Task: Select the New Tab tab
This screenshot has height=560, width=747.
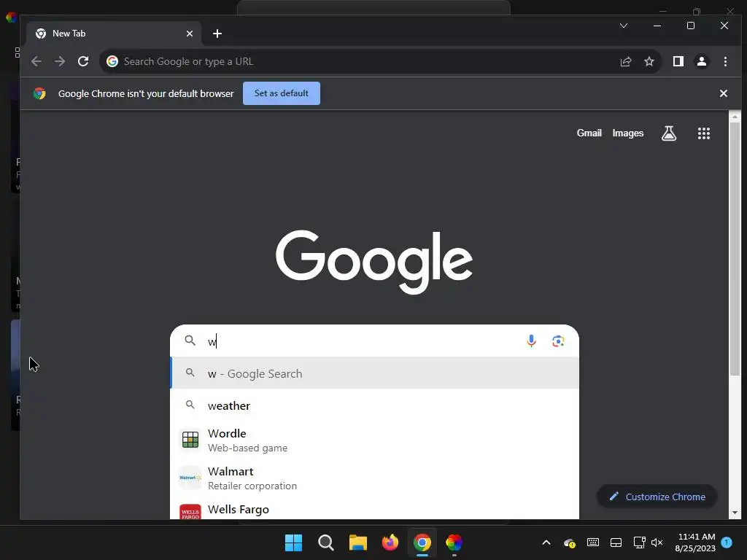Action: [115, 34]
